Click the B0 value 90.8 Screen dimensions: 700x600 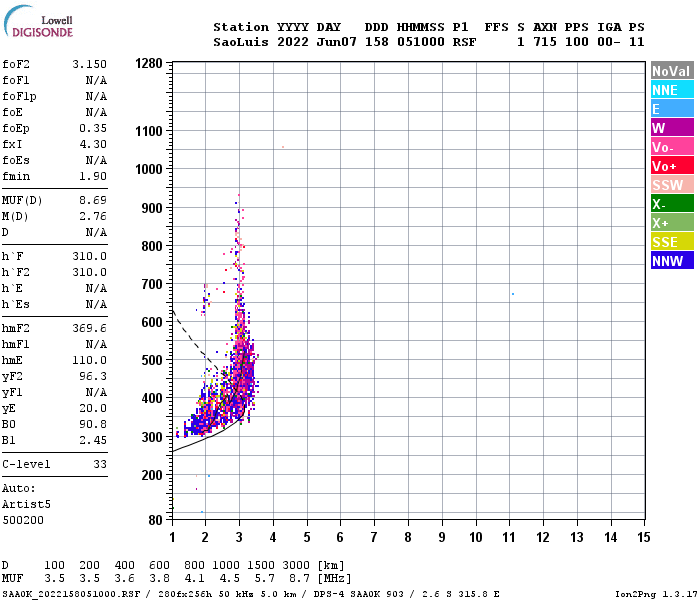[x=93, y=424]
